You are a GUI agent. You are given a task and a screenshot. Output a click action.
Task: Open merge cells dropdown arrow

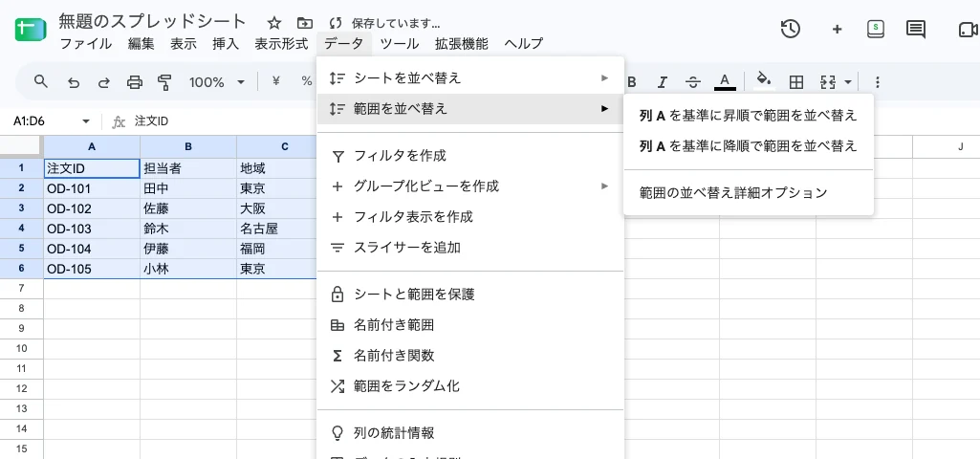(x=848, y=82)
